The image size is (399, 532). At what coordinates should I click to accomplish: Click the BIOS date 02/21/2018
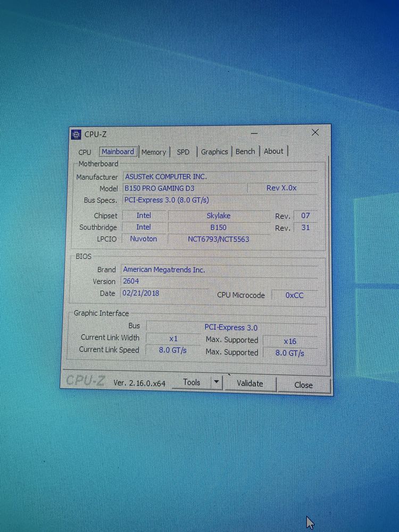tap(164, 293)
